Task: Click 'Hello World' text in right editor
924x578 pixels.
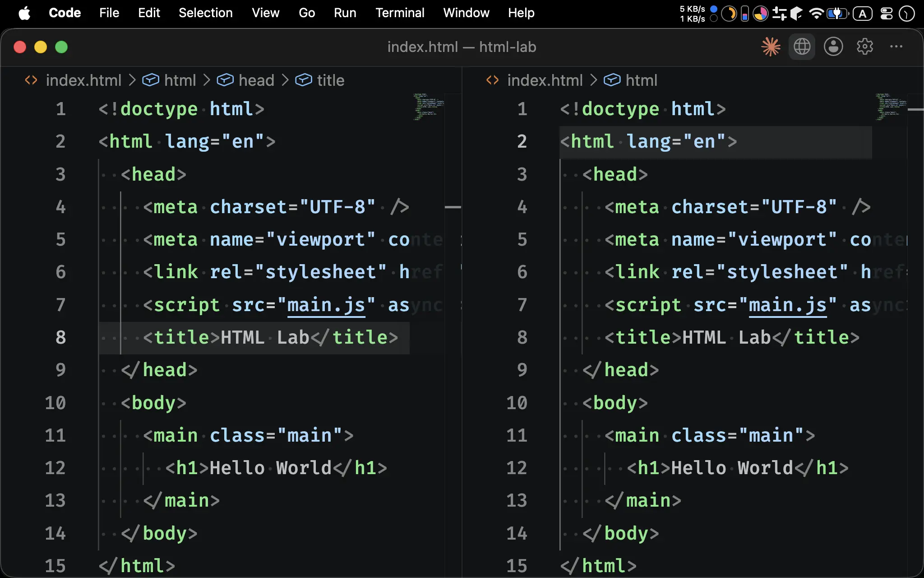Action: click(x=732, y=468)
